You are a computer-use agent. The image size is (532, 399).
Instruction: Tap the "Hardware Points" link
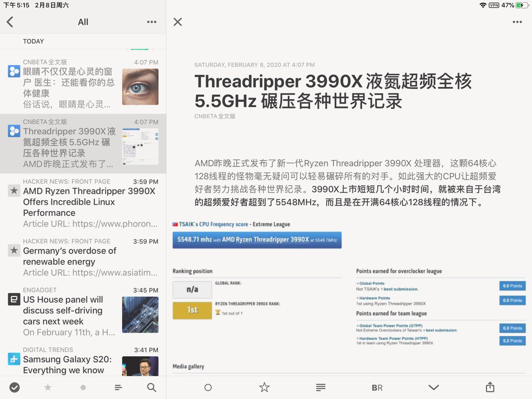click(374, 298)
